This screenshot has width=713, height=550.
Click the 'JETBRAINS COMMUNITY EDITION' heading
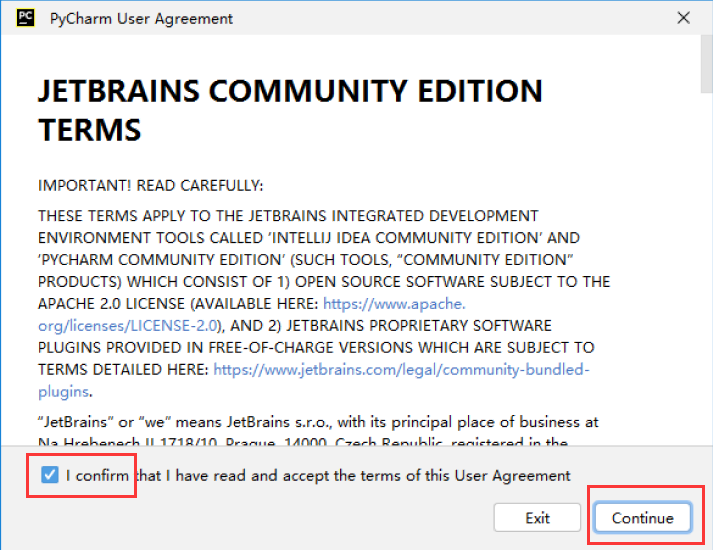click(290, 91)
